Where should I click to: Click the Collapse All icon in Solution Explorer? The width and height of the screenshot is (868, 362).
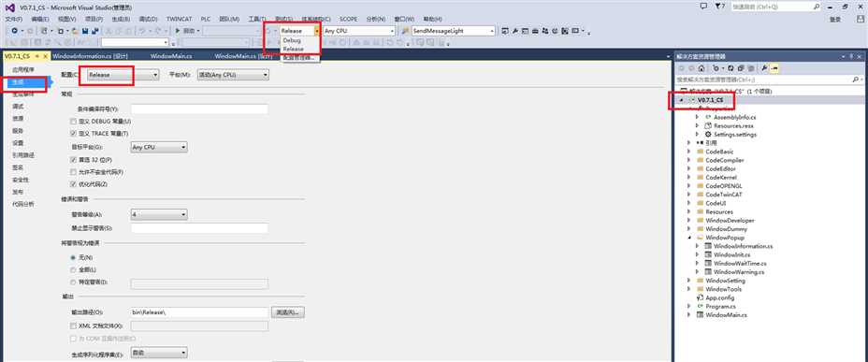click(741, 68)
